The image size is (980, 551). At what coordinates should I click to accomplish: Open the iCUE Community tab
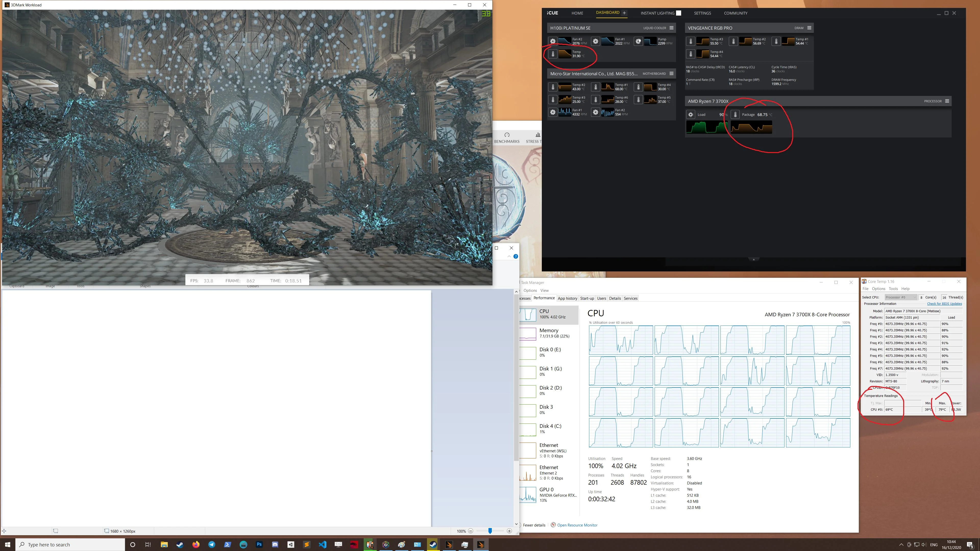735,13
